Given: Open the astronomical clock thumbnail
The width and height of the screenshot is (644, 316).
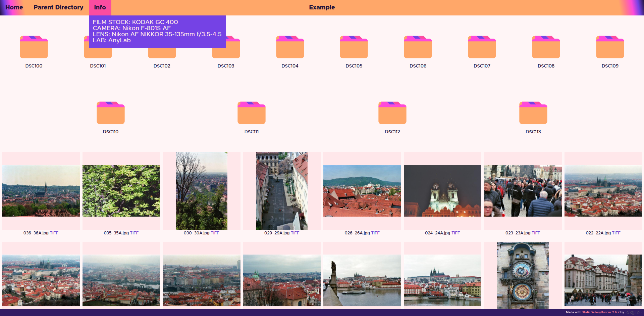Looking at the screenshot, I should [523, 275].
